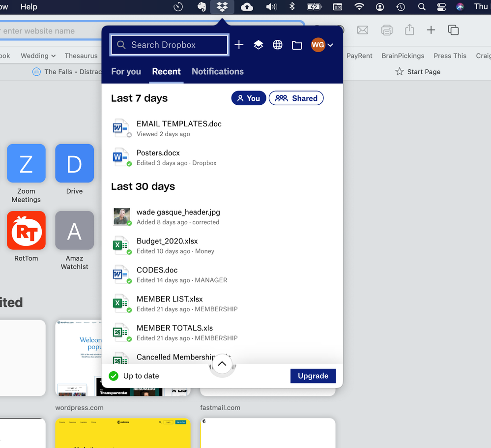Click the Search Dropbox field
The height and width of the screenshot is (448, 491).
pyautogui.click(x=170, y=45)
